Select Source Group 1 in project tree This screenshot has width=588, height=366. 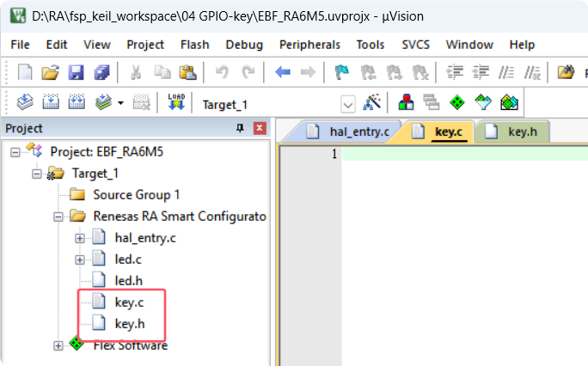[137, 195]
